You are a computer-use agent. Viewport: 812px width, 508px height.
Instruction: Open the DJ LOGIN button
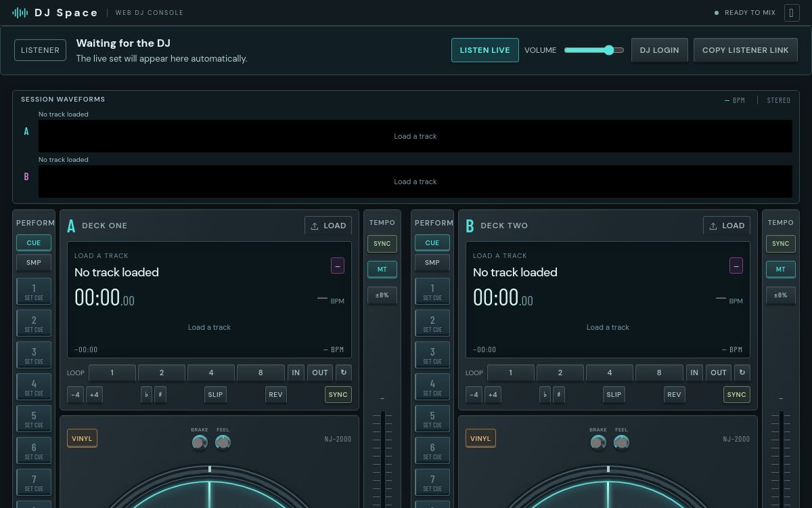coord(660,50)
